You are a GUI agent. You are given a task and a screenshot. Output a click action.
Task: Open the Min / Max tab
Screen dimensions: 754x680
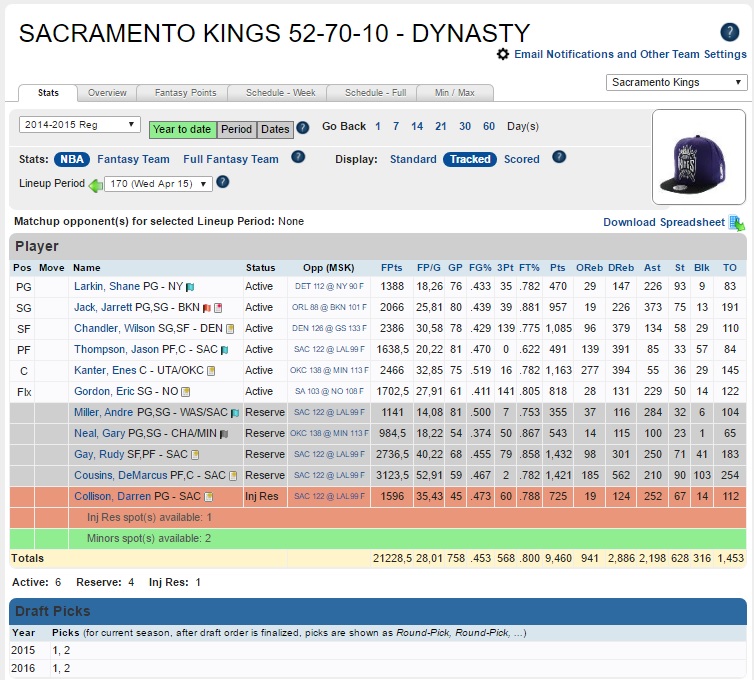click(x=455, y=93)
